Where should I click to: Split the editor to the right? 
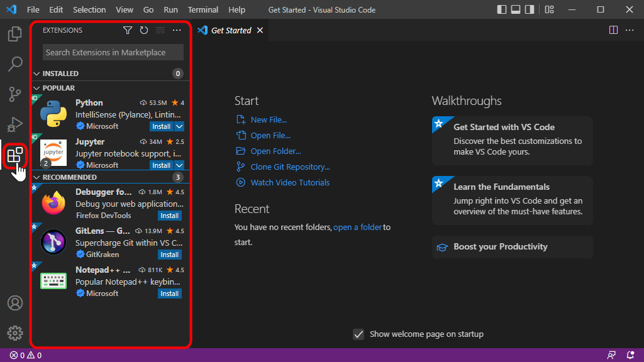(x=613, y=30)
